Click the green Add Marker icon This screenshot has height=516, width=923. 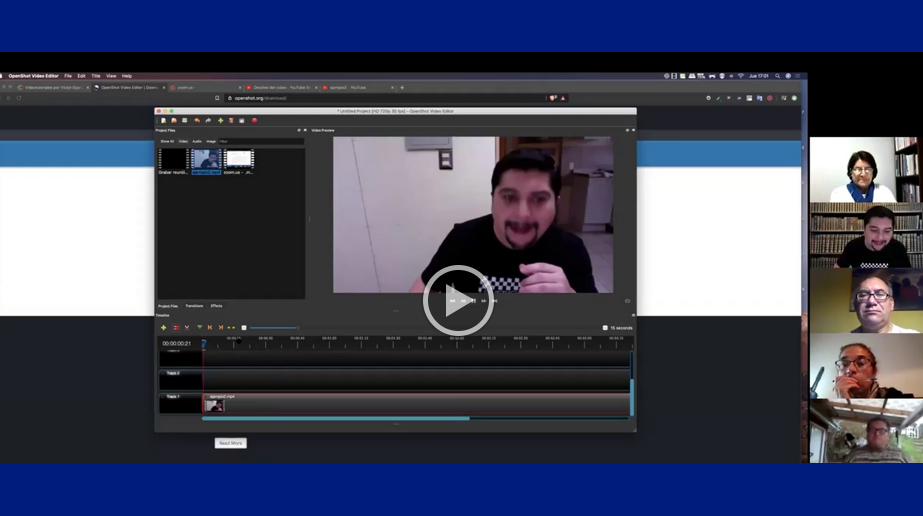point(200,328)
